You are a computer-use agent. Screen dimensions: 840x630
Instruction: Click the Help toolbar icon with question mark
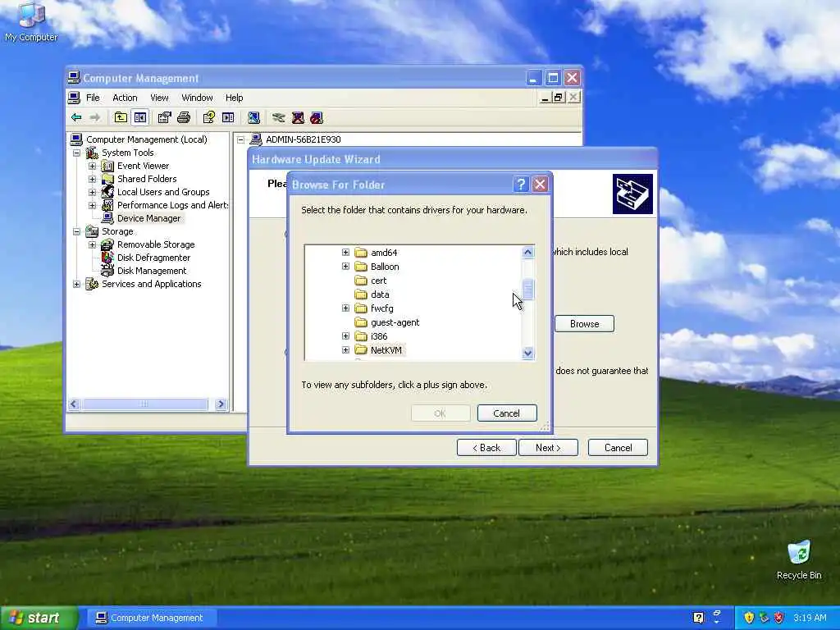208,117
